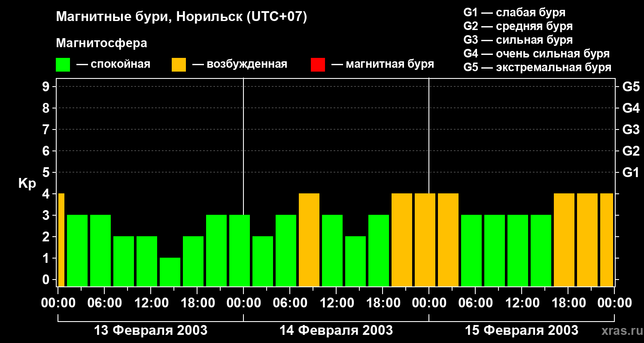This screenshot has height=343, width=644.
Task: Click the '15 Февраля 2003' date label
Action: click(522, 331)
